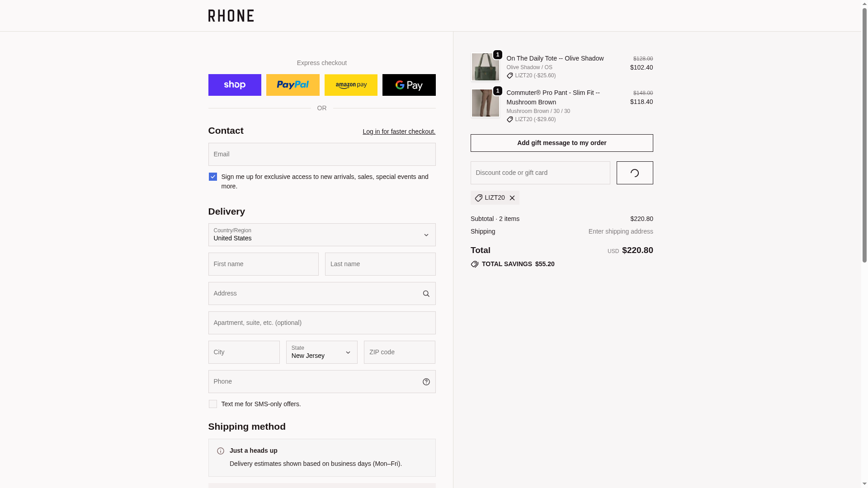Expand the State dropdown
868x488 pixels.
321,352
